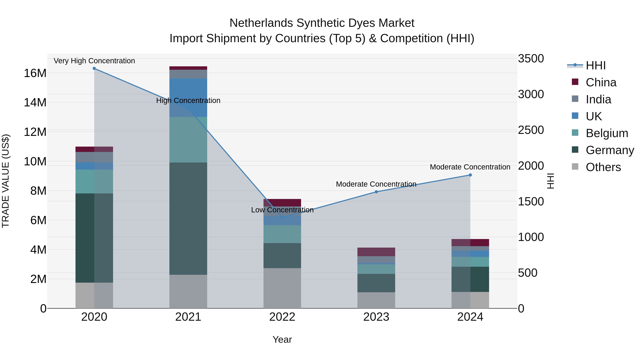Toggle the Germany legend entry
Viewport: 644px width, 362px height.
tap(603, 150)
